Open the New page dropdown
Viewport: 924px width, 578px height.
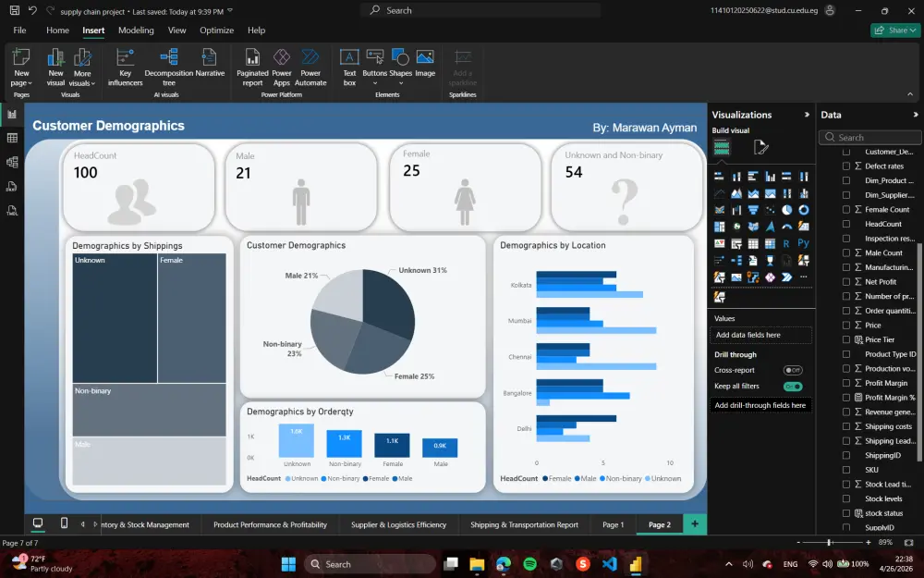(21, 78)
